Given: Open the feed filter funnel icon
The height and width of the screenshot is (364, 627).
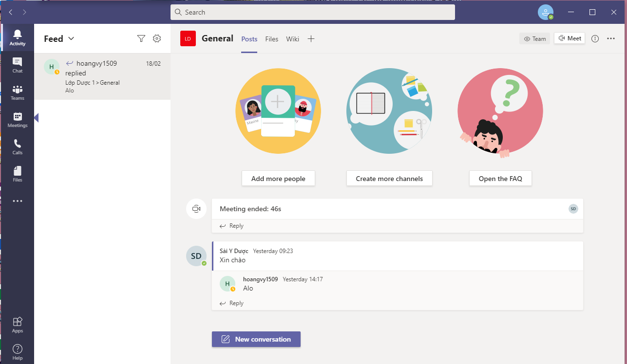Looking at the screenshot, I should pos(141,38).
